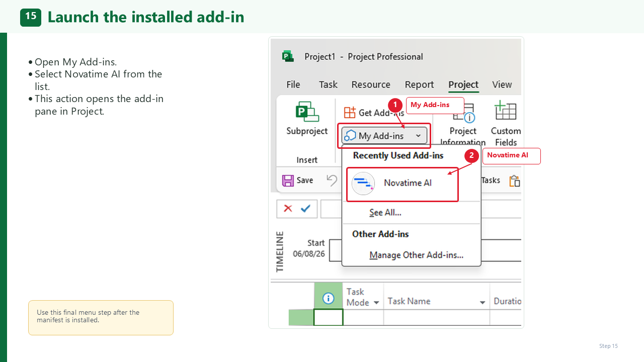
Task: Switch to the Task ribbon tab
Action: (x=328, y=84)
